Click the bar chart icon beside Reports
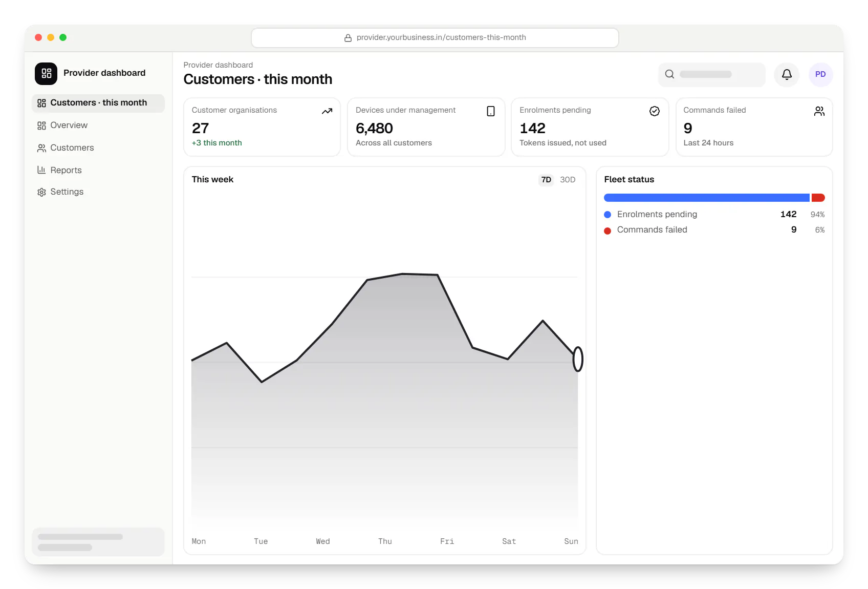 41,170
